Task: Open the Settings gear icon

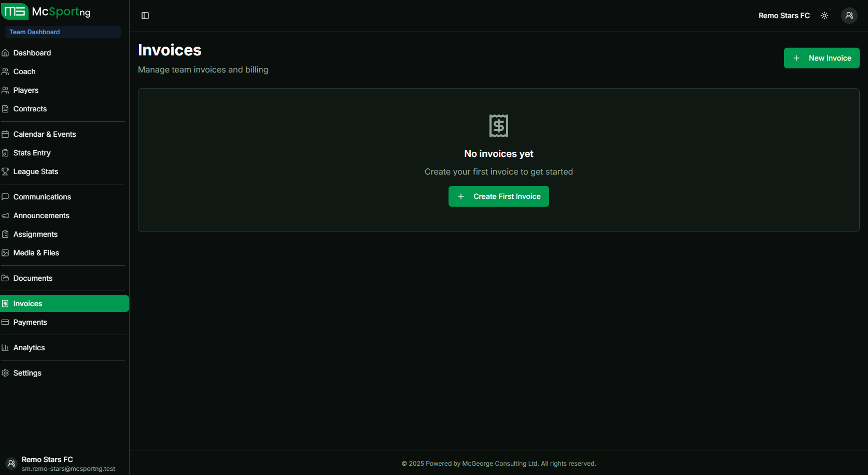Action: tap(5, 373)
